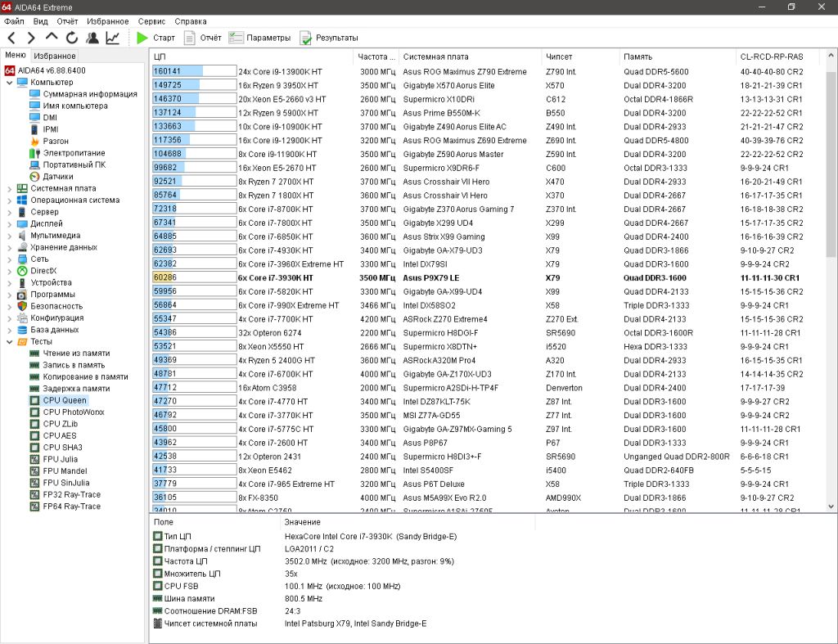Click the score bar showing 160141
The width and height of the screenshot is (838, 644).
194,72
